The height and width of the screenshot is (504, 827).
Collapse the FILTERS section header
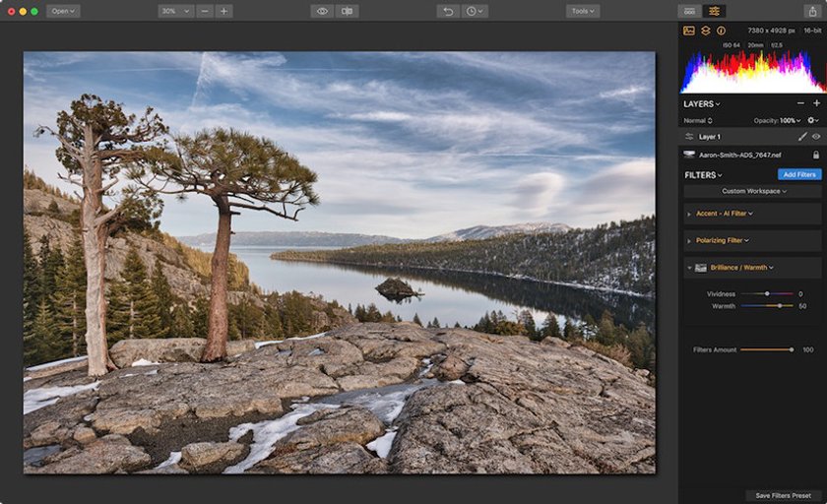tap(703, 175)
